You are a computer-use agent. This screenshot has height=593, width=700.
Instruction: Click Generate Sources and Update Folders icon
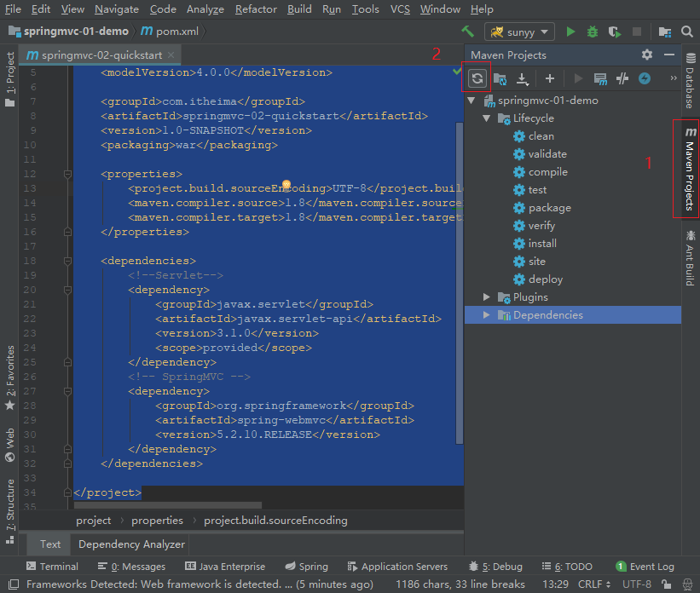click(x=500, y=79)
